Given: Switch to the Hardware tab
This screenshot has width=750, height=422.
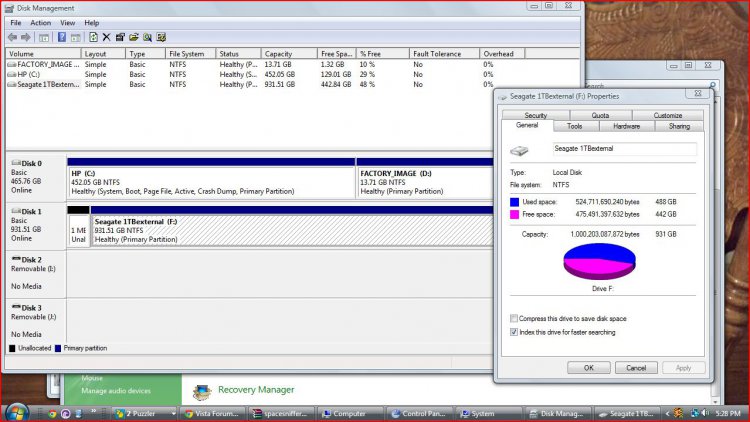Looking at the screenshot, I should click(x=627, y=126).
